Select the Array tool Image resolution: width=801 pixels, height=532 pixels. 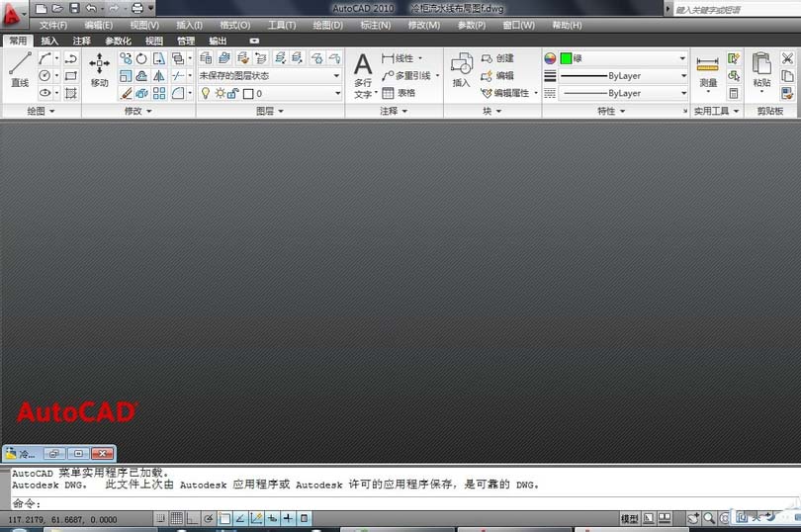[159, 93]
